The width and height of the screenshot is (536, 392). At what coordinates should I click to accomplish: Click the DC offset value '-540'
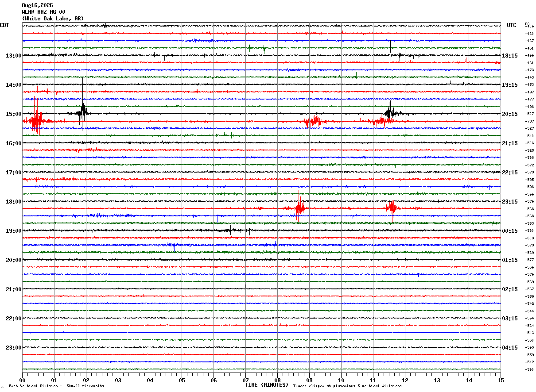[529, 136]
